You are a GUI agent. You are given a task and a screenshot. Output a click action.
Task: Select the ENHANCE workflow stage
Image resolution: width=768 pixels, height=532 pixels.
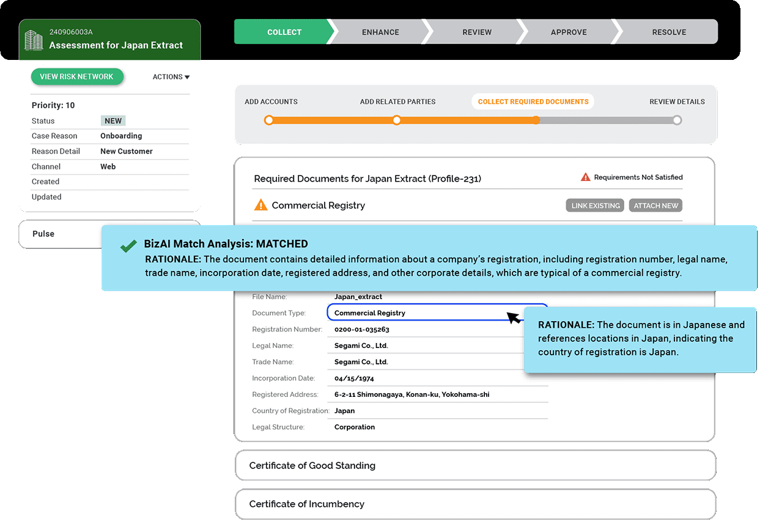coord(380,32)
